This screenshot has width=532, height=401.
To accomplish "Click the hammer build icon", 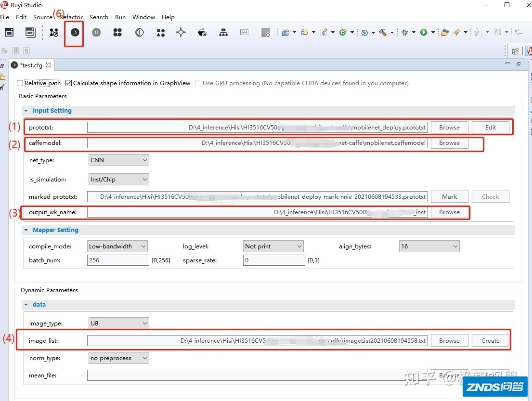I will 383,32.
